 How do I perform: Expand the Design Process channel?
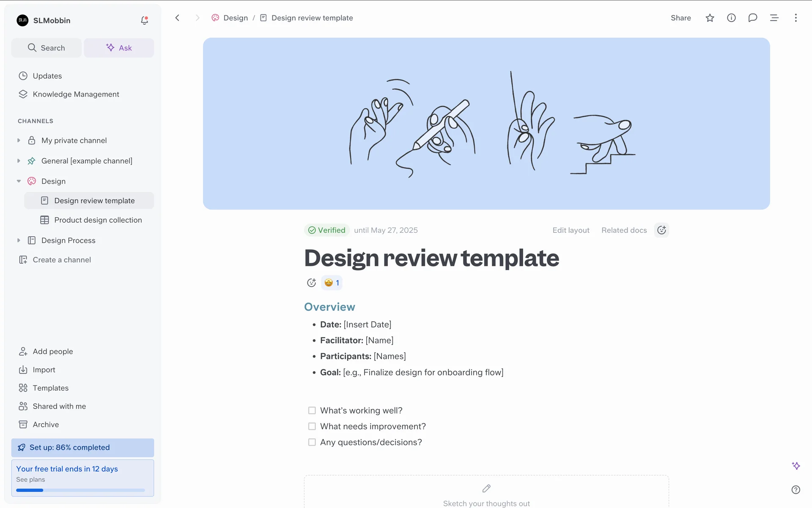[19, 240]
